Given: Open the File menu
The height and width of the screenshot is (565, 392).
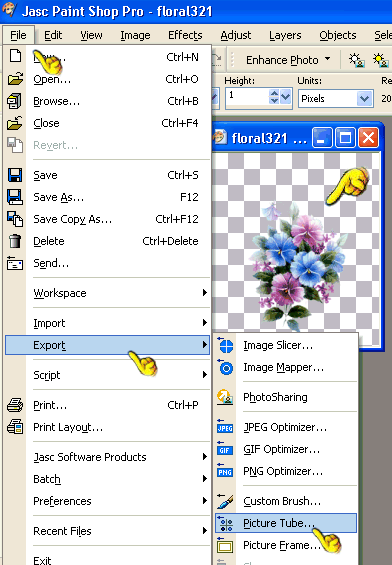Looking at the screenshot, I should pyautogui.click(x=18, y=35).
